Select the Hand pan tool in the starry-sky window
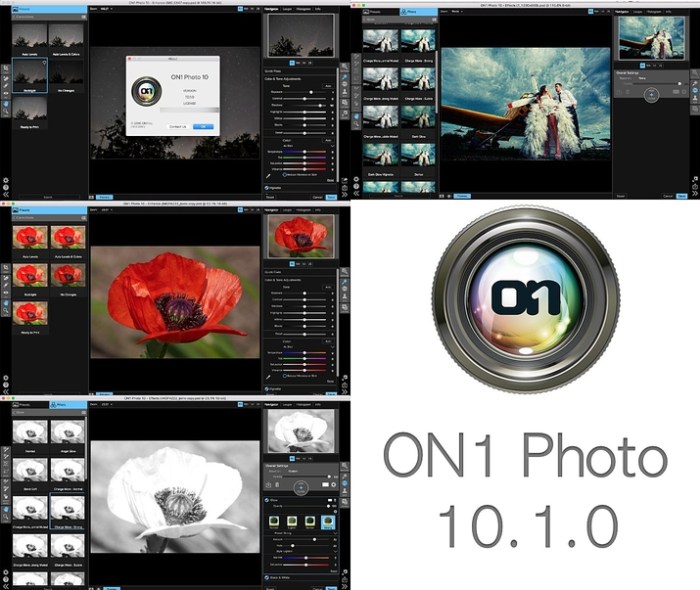 pyautogui.click(x=6, y=104)
